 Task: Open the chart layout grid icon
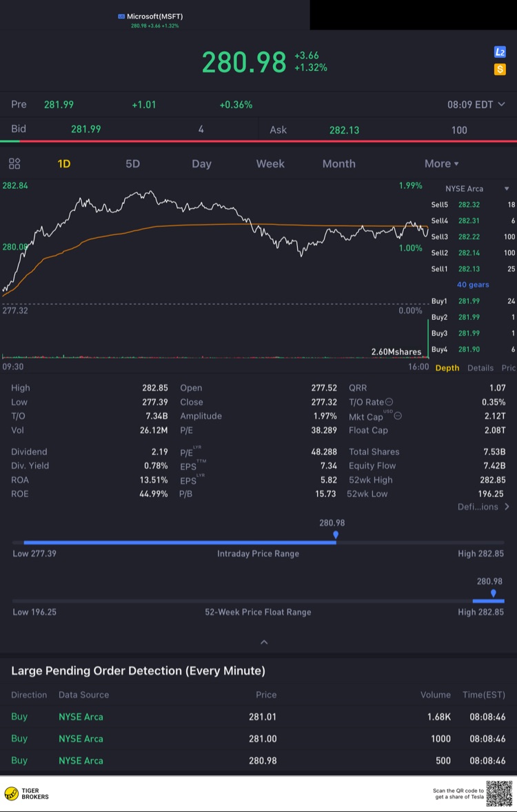coord(14,163)
